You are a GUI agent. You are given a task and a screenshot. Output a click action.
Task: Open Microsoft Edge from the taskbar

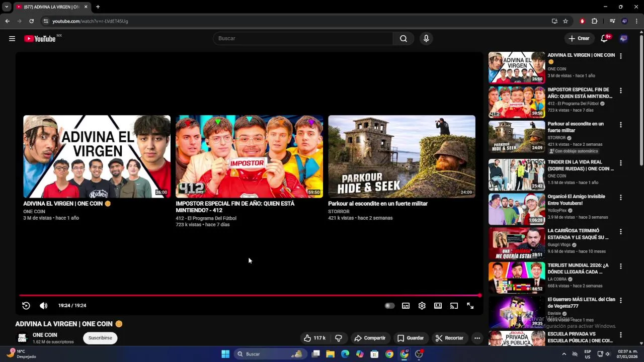[345, 354]
